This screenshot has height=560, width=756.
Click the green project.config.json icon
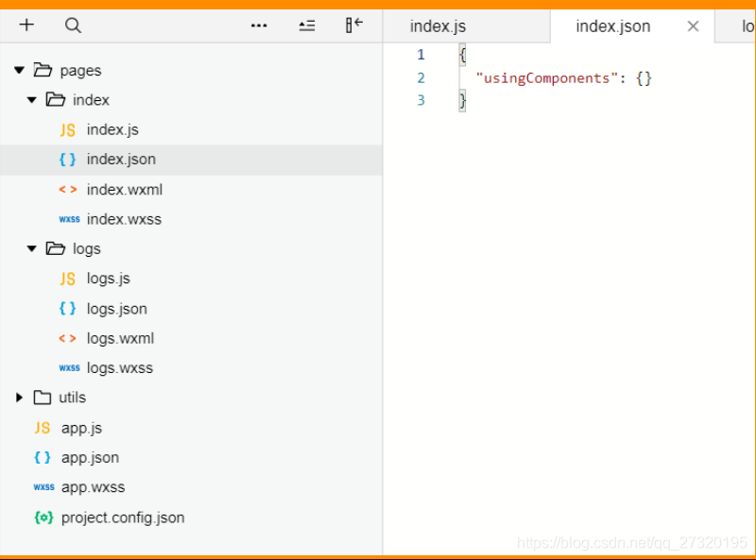click(x=43, y=517)
